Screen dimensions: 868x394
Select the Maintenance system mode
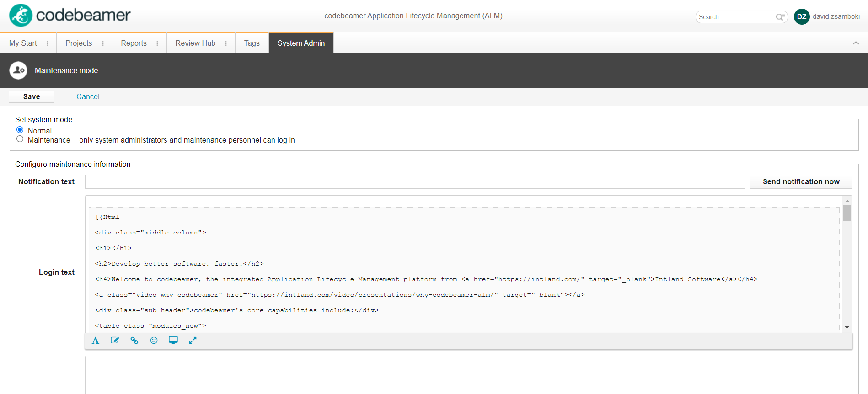coord(20,139)
